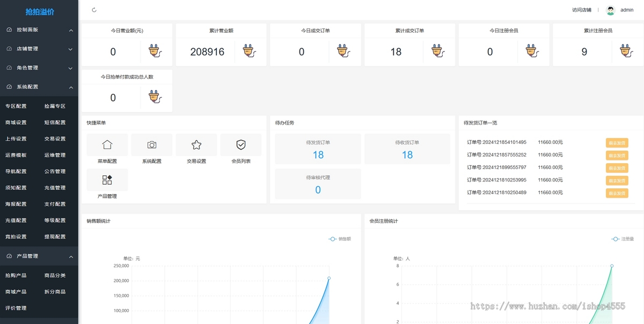Open 拆分商品 in the sidebar

click(x=55, y=292)
